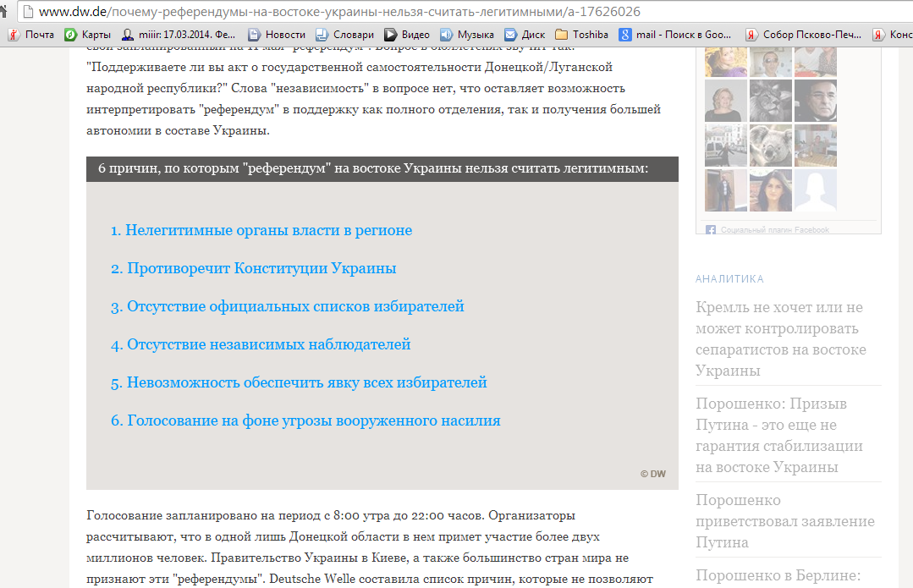Image resolution: width=913 pixels, height=588 pixels.
Task: Click the lion profile picture thumbnail
Action: [770, 101]
